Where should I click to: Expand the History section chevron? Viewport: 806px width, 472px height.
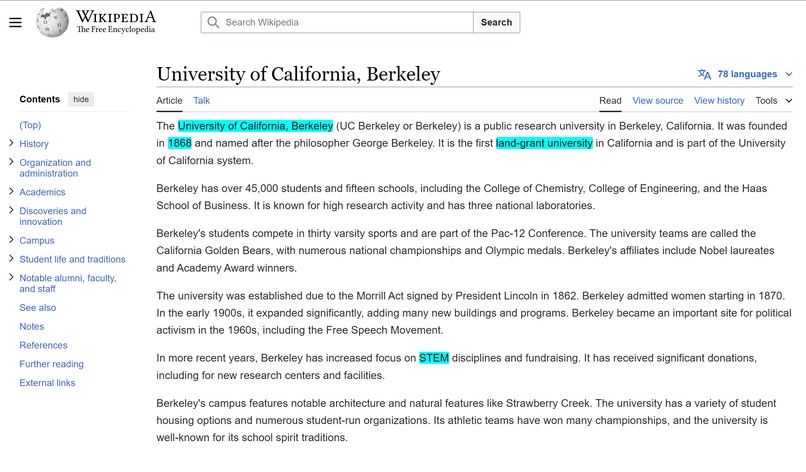point(11,143)
